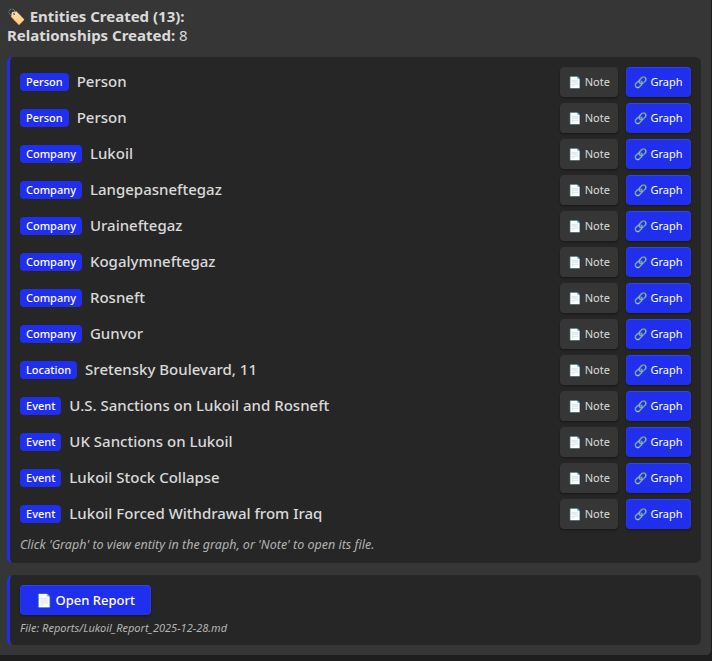This screenshot has height=661, width=712.
Task: Show Gunvor in the graph
Action: (x=658, y=334)
